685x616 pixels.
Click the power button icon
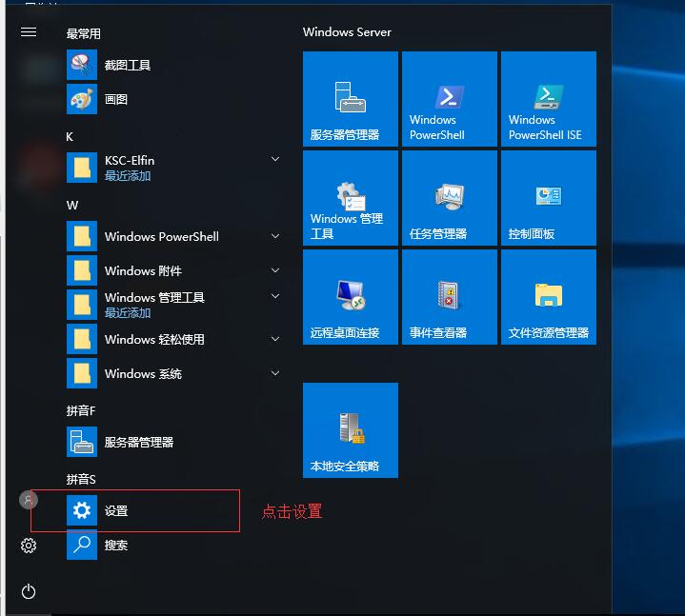(29, 591)
